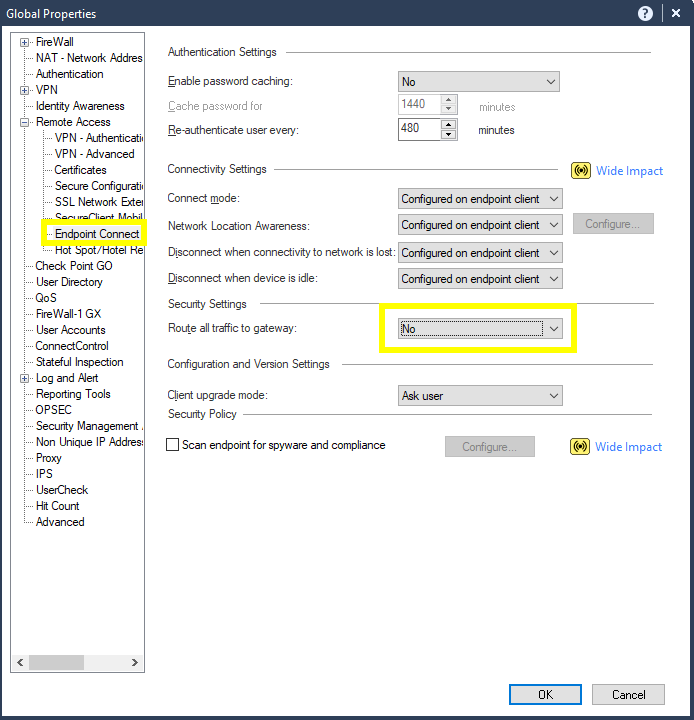
Task: Expand the VPN tree node
Action: [24, 90]
